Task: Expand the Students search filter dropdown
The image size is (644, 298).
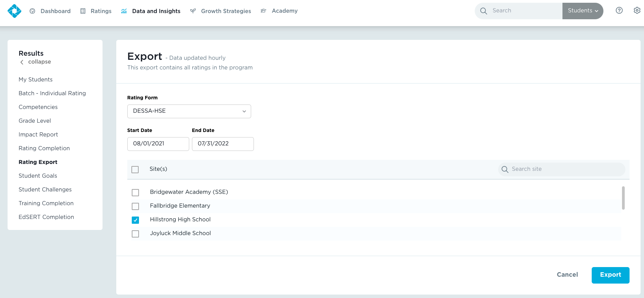Action: tap(582, 11)
